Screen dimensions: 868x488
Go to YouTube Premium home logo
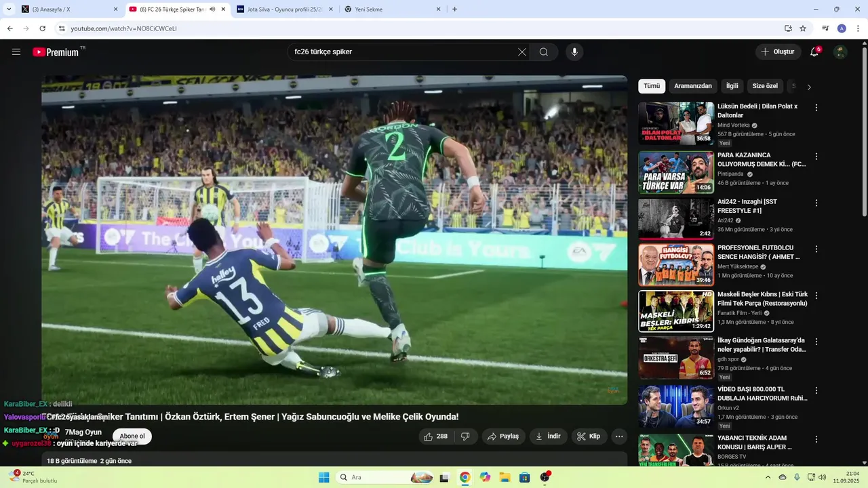[56, 52]
